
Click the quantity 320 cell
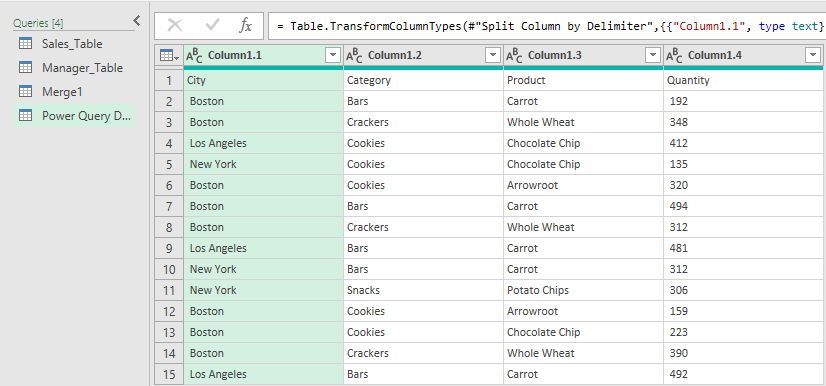743,185
